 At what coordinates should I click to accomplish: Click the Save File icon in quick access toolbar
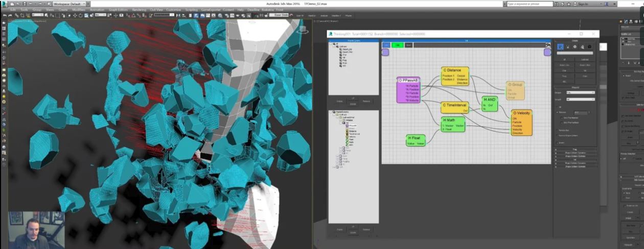point(25,4)
